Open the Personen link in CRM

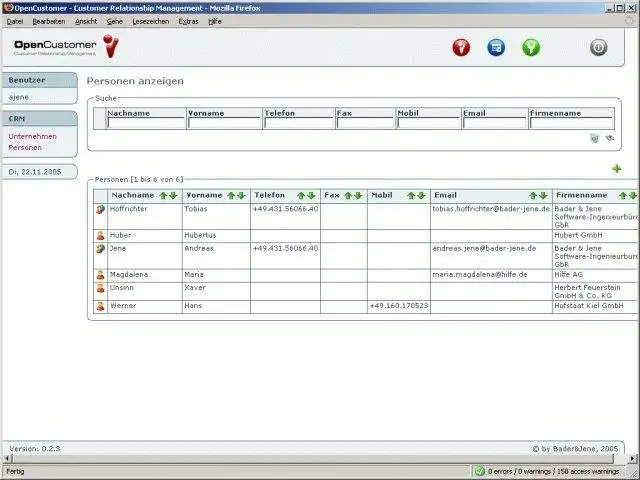(x=25, y=148)
